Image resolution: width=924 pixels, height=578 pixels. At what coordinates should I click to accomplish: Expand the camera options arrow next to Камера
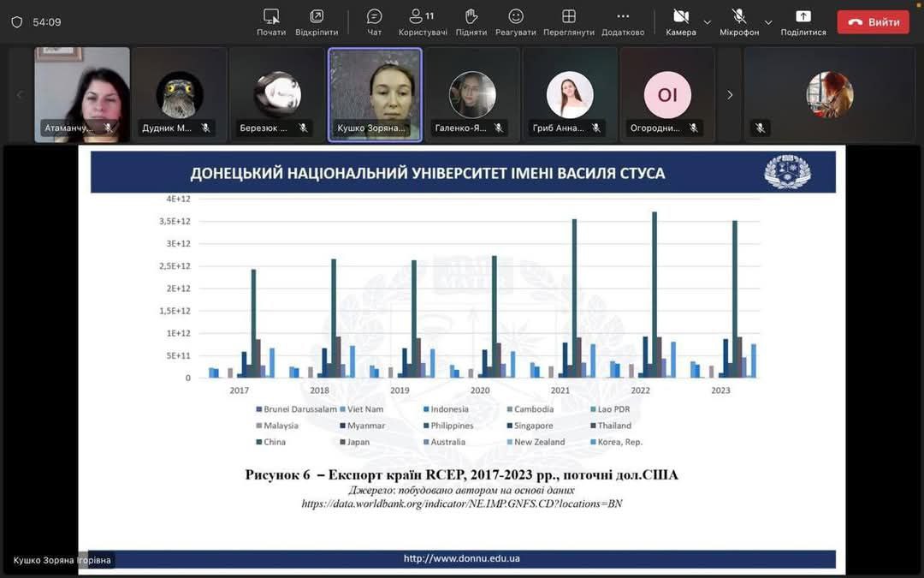pyautogui.click(x=708, y=22)
